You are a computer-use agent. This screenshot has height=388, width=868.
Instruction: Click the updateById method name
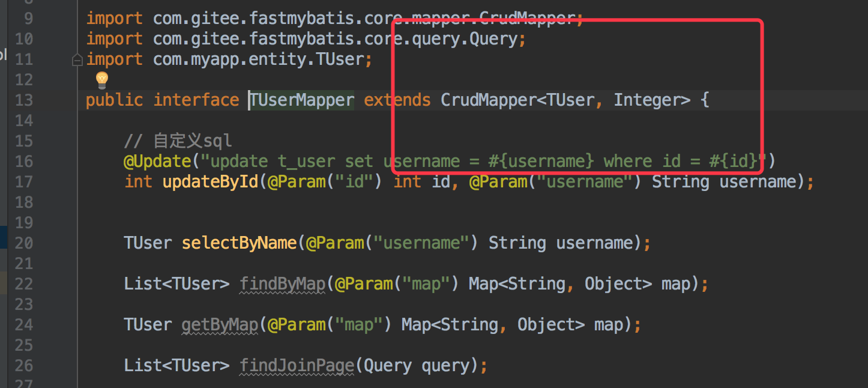pos(211,181)
